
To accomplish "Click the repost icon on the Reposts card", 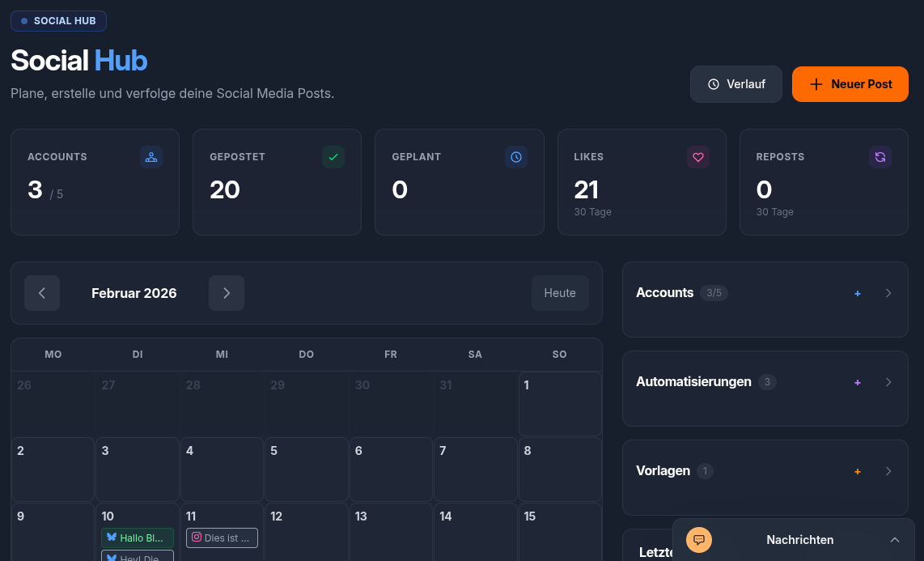I will pos(880,157).
